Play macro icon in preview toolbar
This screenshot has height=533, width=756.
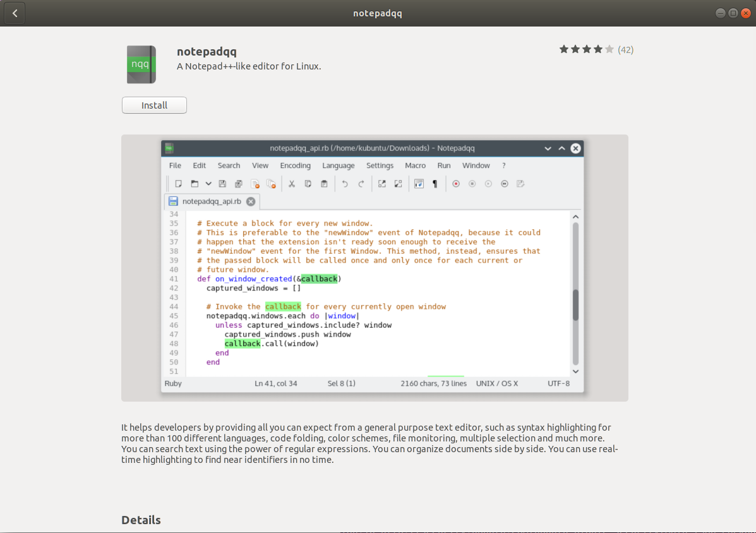tap(488, 184)
